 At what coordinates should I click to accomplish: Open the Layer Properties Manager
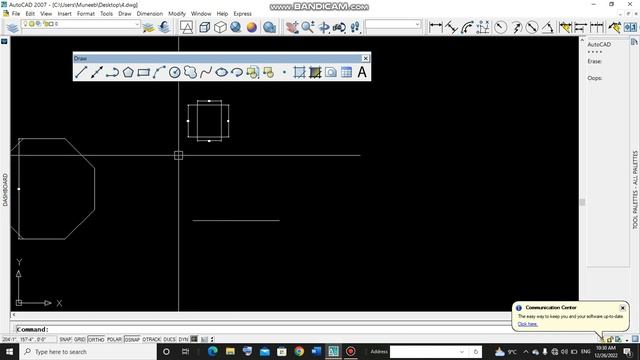(13, 27)
